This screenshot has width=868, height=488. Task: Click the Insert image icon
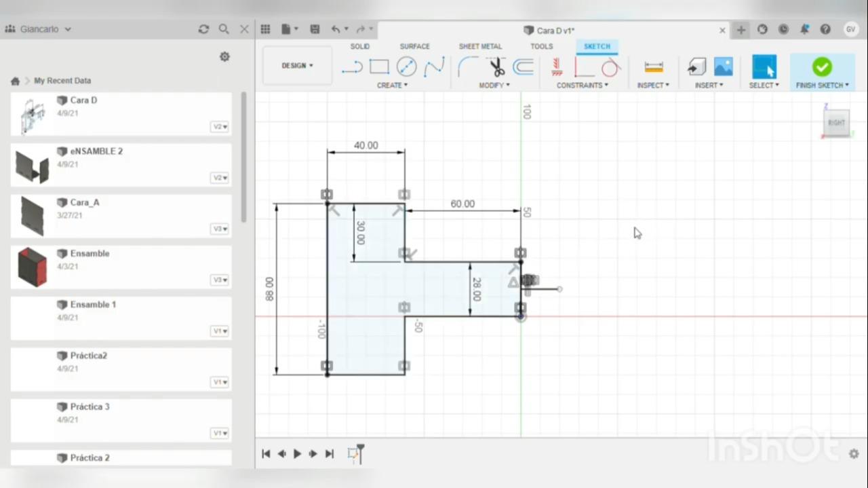point(724,67)
